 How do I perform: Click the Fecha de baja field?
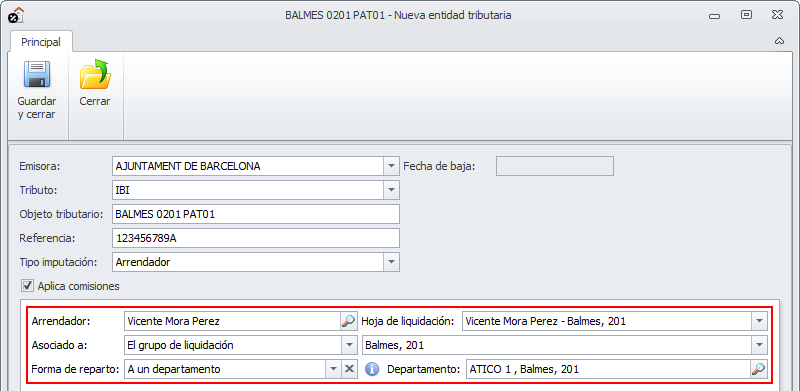[555, 166]
